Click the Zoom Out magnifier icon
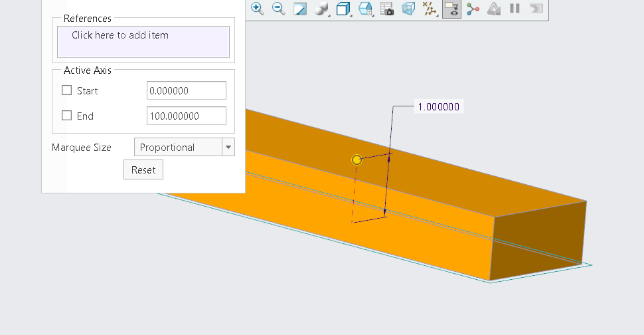 pos(279,9)
